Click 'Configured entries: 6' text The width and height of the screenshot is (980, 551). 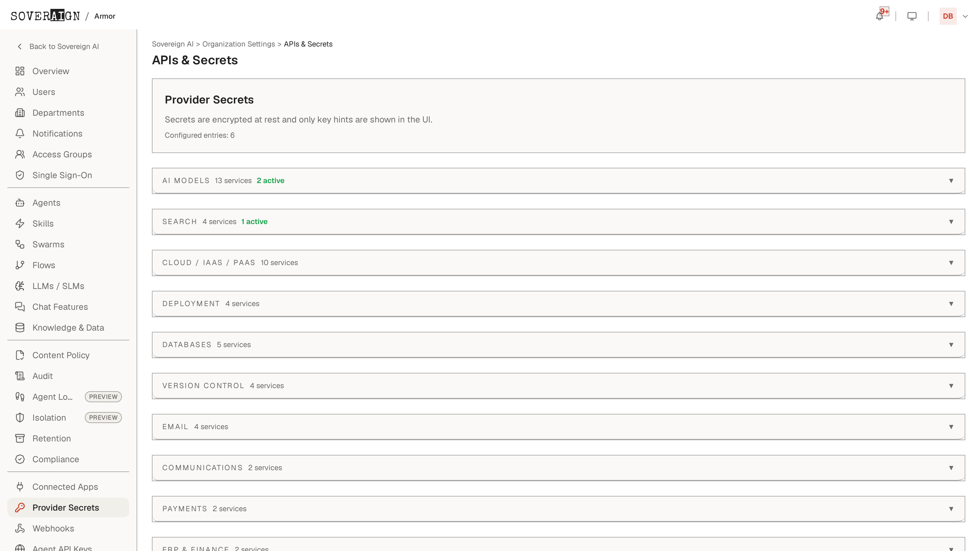point(200,135)
